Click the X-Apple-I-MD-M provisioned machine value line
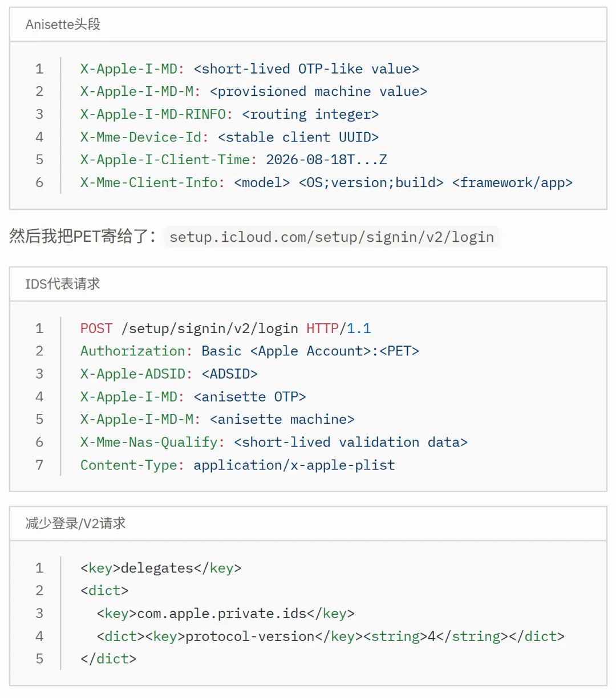The image size is (616, 698). coord(254,92)
